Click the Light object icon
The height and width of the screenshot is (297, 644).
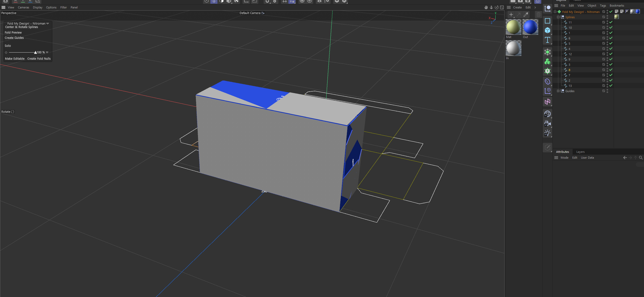[548, 133]
